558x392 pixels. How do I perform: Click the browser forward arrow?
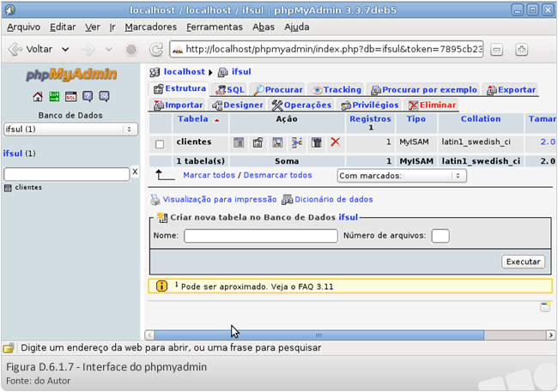click(x=88, y=50)
